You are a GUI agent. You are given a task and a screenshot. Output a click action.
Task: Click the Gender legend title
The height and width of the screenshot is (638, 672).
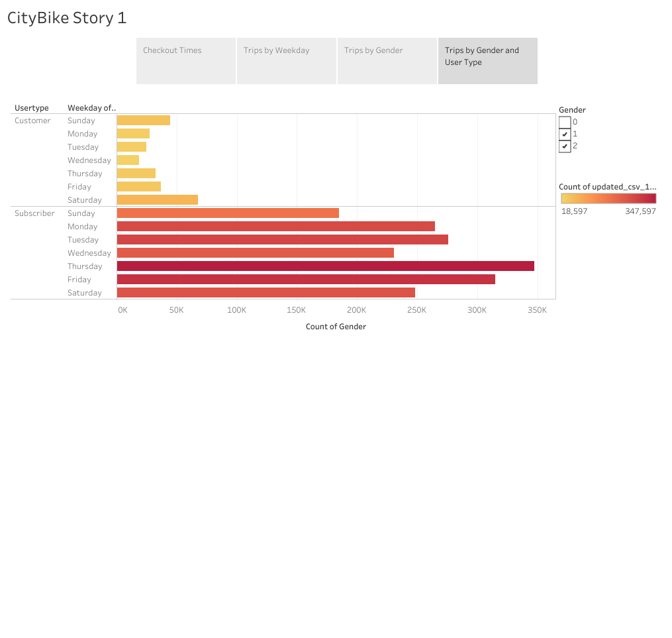[572, 109]
